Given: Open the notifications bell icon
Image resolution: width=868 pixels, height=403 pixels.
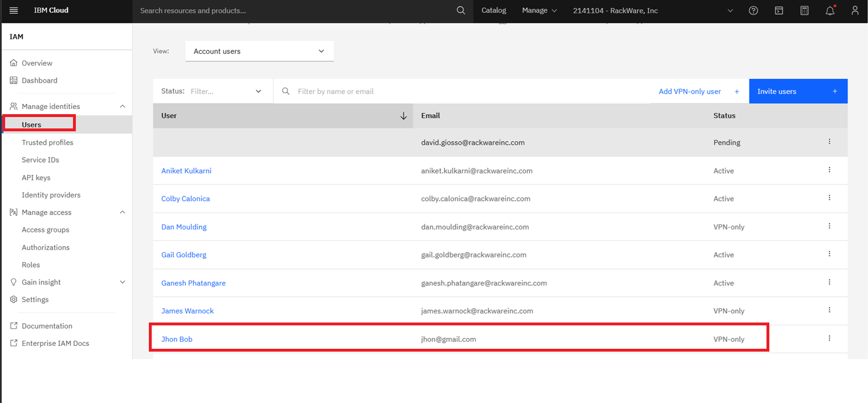Looking at the screenshot, I should point(830,10).
